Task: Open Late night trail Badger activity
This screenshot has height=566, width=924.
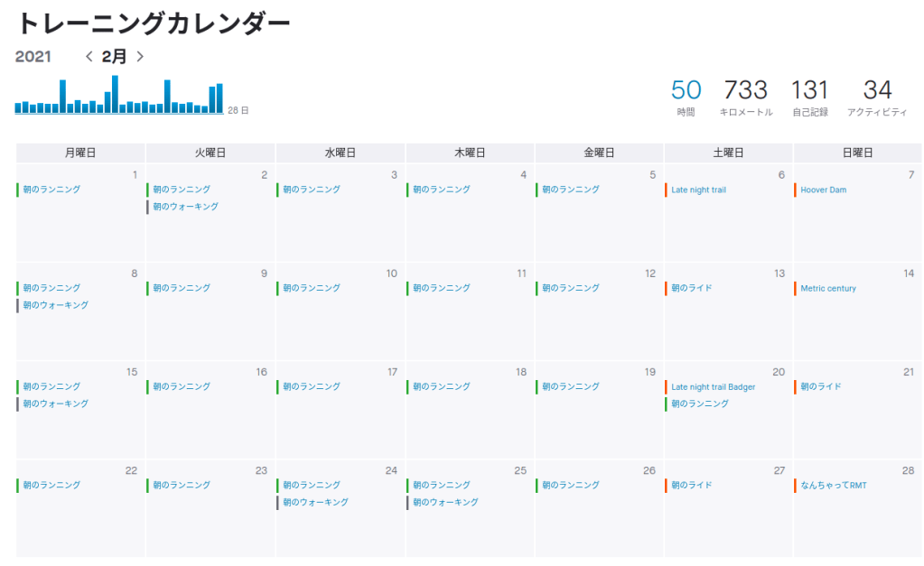Action: [x=713, y=386]
